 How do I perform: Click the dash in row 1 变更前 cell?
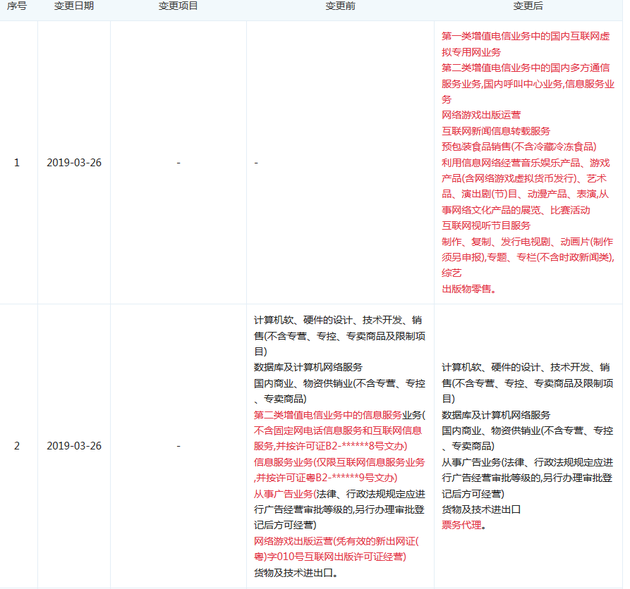tap(257, 163)
